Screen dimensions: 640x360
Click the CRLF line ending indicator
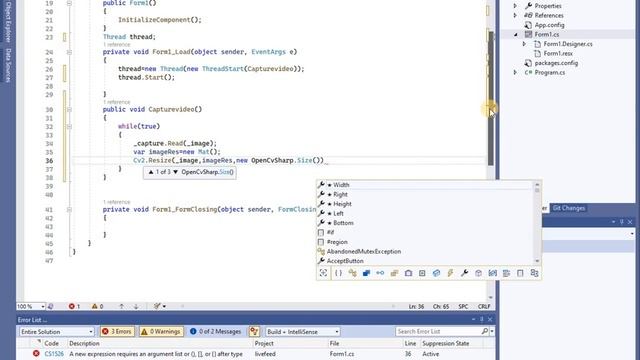point(484,306)
